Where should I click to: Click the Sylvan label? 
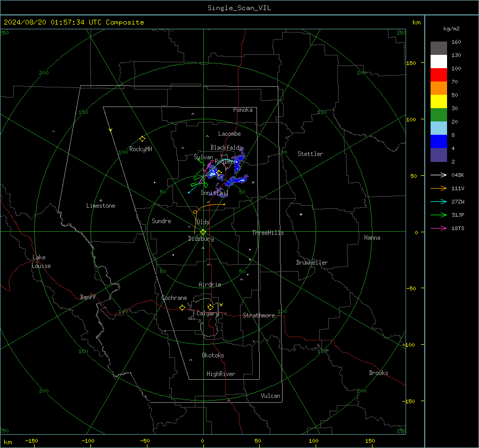pos(203,157)
